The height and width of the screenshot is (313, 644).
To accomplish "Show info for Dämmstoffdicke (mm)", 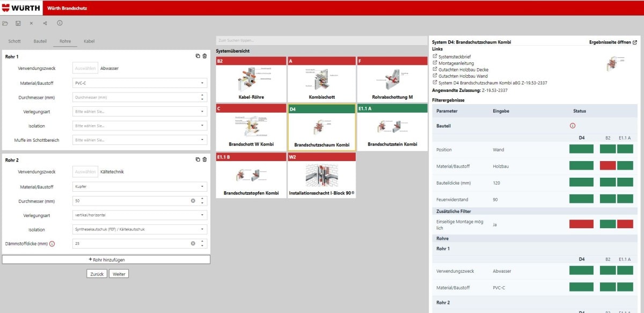I will (x=52, y=244).
